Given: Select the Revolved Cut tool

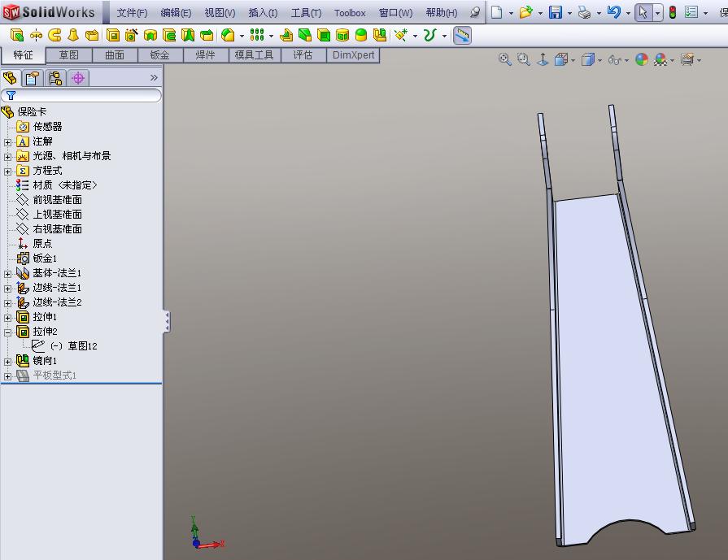Looking at the screenshot, I should click(150, 35).
